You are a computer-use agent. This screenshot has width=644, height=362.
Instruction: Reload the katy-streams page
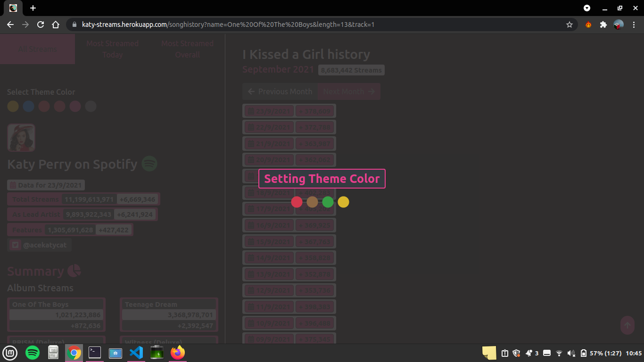[41, 25]
